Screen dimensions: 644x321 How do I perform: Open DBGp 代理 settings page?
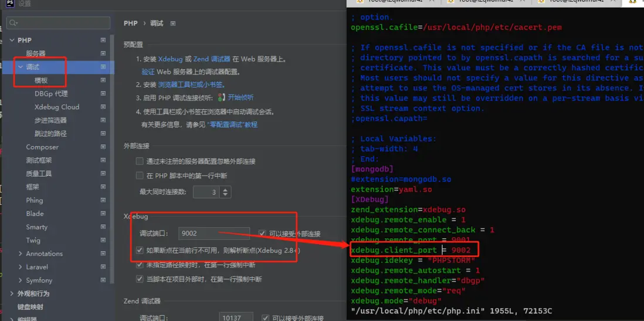51,94
